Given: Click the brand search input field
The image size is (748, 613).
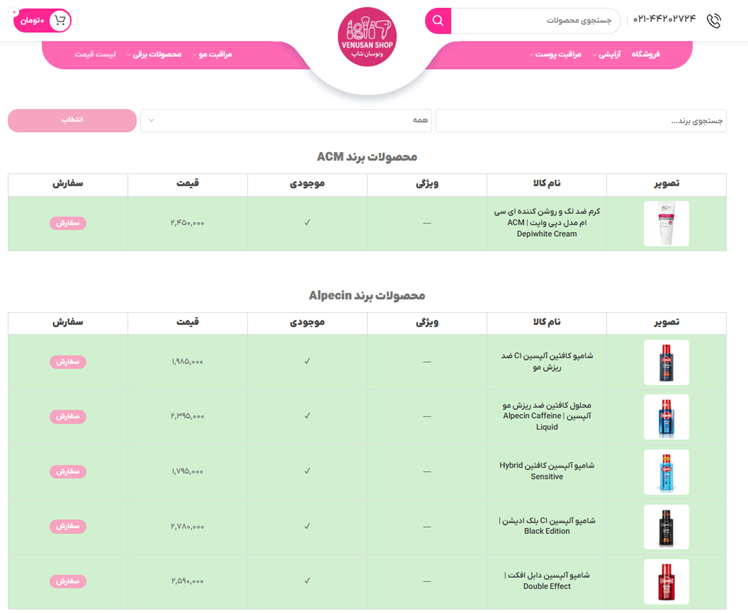Looking at the screenshot, I should (x=581, y=121).
